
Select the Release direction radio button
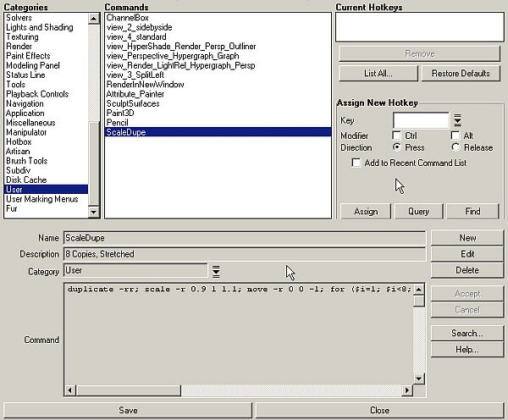tap(456, 146)
